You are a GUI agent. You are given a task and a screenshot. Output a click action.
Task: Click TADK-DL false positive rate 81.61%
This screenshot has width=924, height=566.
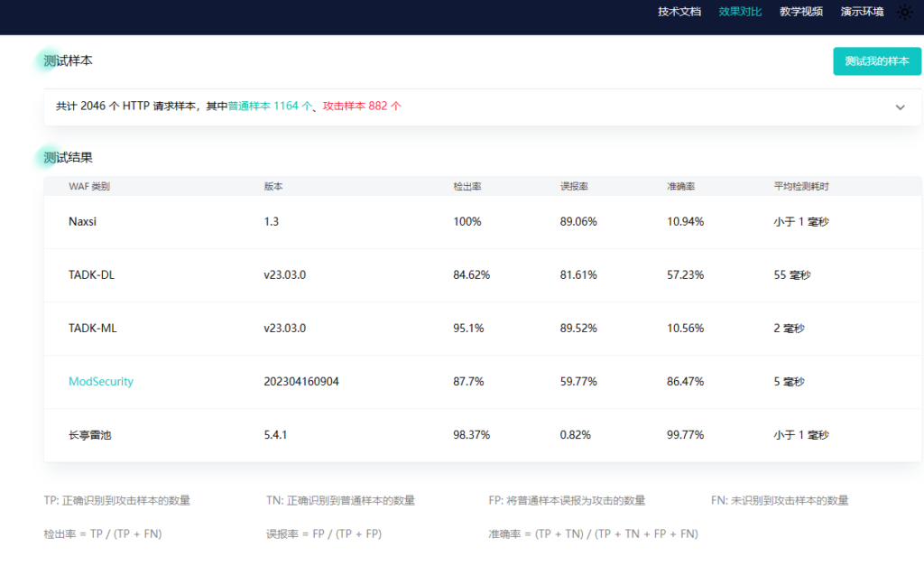point(578,274)
